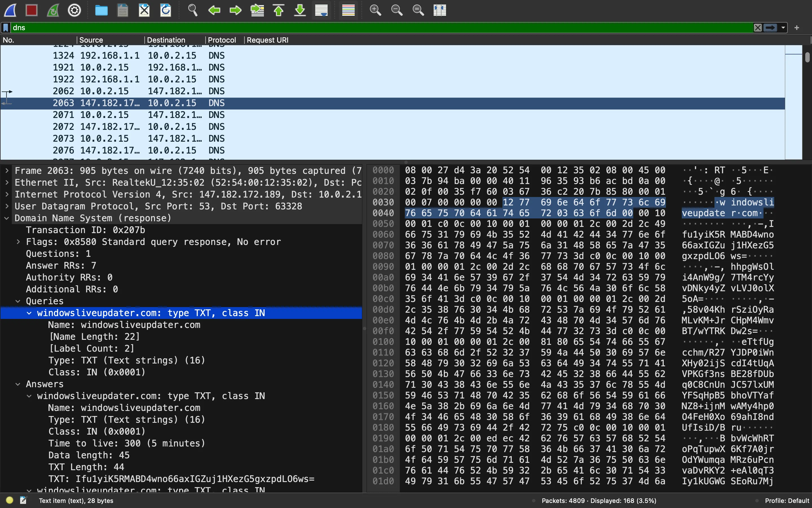Sort by the Protocol column header
The height and width of the screenshot is (508, 812).
[x=225, y=40]
